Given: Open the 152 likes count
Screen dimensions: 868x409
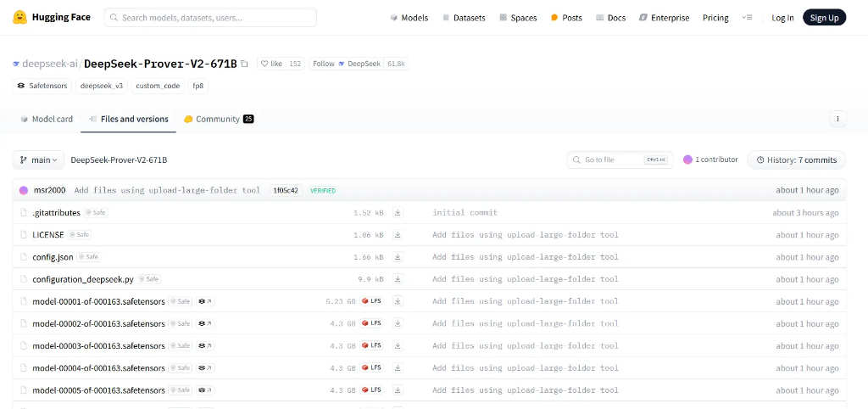Looking at the screenshot, I should pyautogui.click(x=295, y=64).
